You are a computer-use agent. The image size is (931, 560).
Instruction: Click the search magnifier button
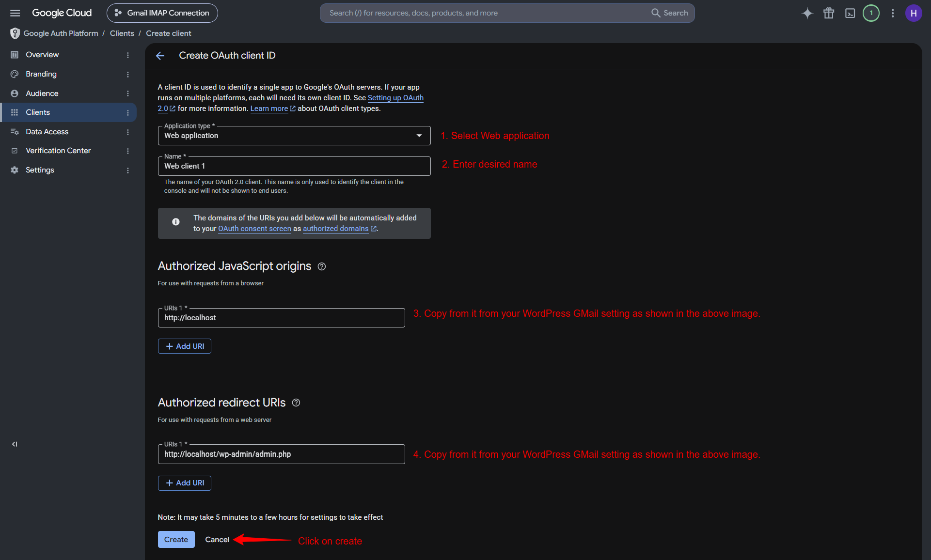click(669, 13)
